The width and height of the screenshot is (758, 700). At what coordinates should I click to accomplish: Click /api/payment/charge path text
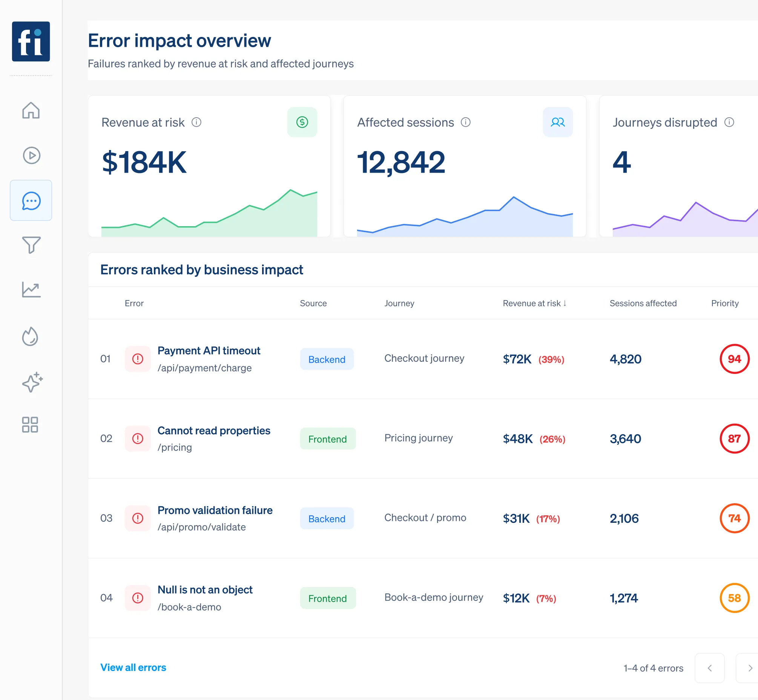(x=204, y=368)
